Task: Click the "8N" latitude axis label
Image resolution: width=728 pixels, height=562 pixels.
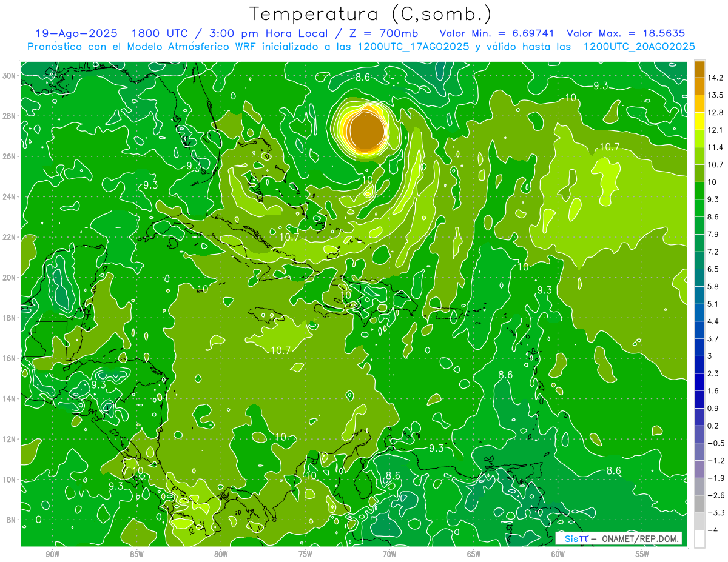Action: click(x=12, y=520)
